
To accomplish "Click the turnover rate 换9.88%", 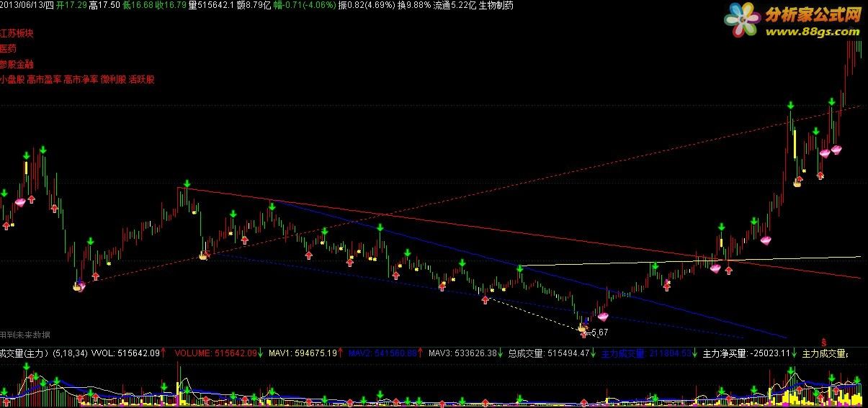I will coord(415,5).
